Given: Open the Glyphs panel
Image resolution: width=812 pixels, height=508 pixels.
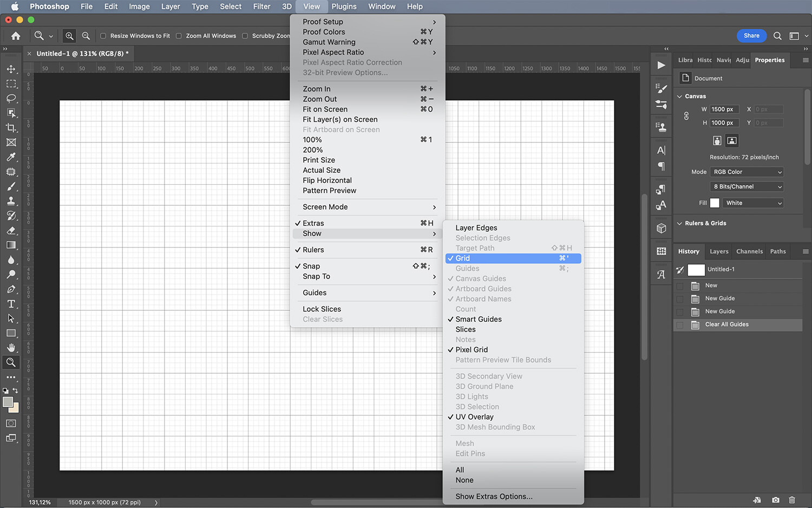Looking at the screenshot, I should click(x=661, y=273).
